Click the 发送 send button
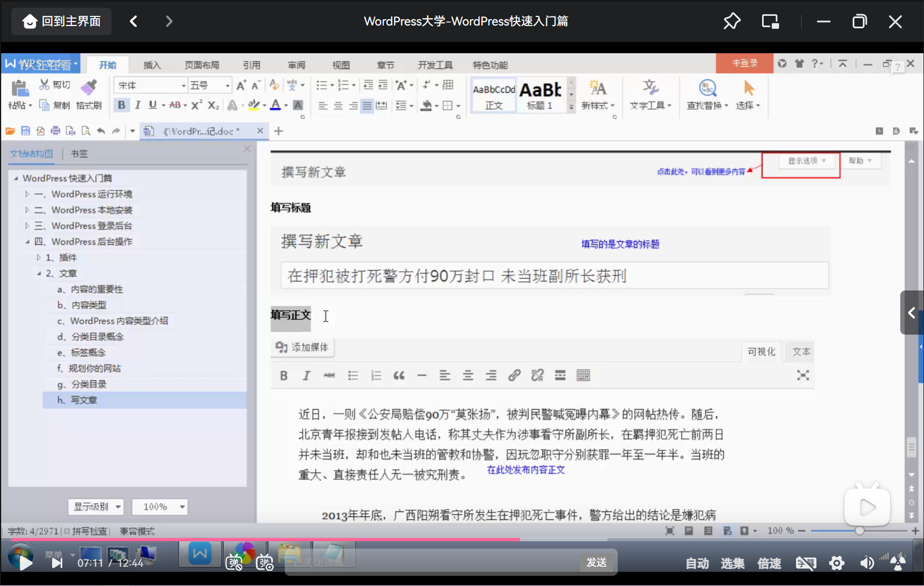 coord(597,562)
